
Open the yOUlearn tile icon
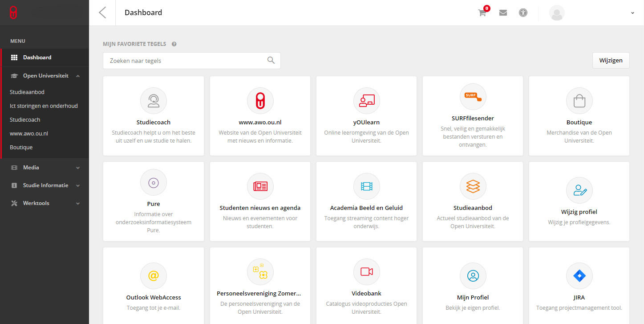tap(366, 100)
